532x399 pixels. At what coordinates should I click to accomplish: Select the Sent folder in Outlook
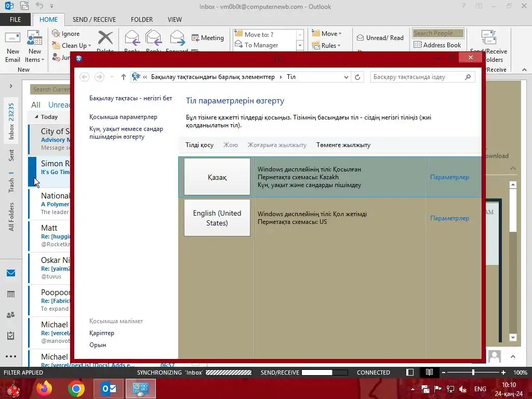11,155
